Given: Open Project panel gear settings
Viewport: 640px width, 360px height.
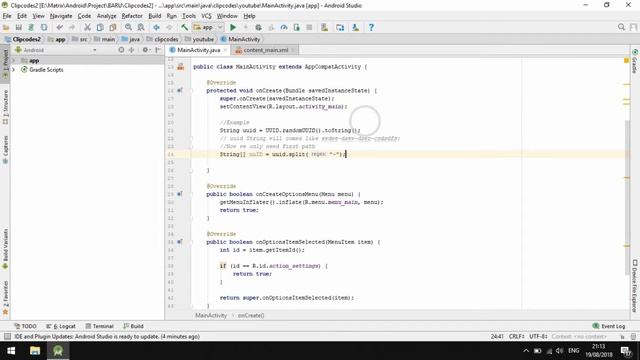Looking at the screenshot, I should [145, 50].
